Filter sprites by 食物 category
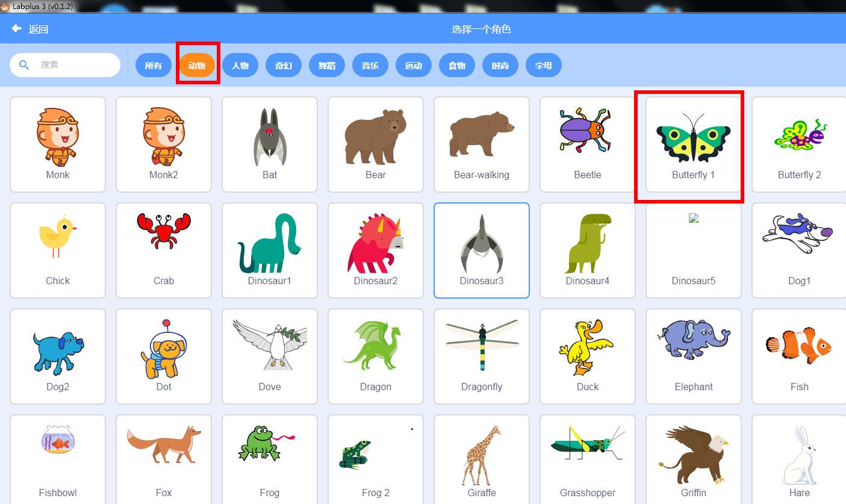This screenshot has width=846, height=504. point(457,65)
